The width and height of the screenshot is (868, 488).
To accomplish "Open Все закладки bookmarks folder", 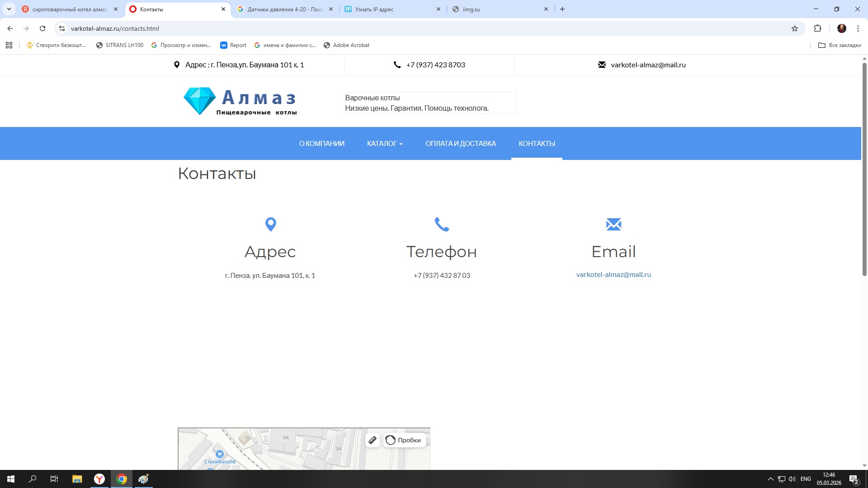I will [840, 45].
